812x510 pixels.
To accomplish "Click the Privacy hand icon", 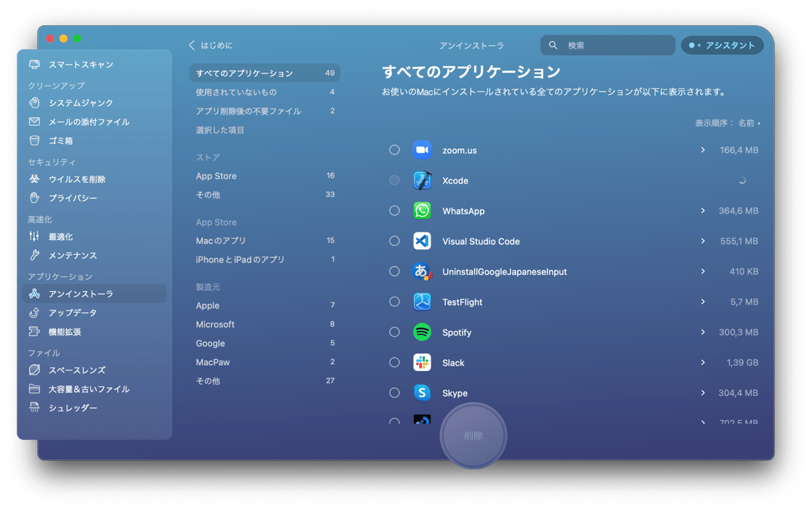I will tap(35, 198).
